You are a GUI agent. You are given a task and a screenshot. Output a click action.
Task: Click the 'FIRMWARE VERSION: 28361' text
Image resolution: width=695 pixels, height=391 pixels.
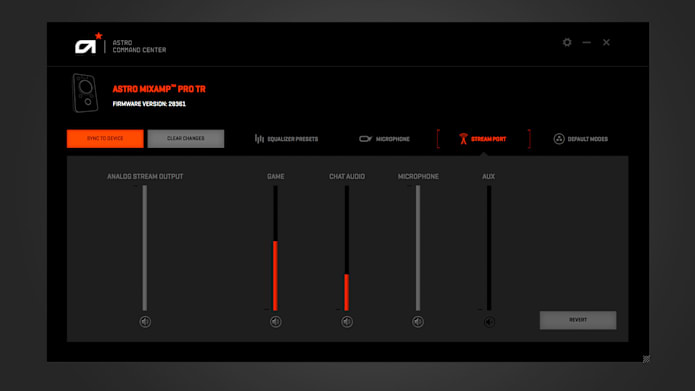click(149, 104)
